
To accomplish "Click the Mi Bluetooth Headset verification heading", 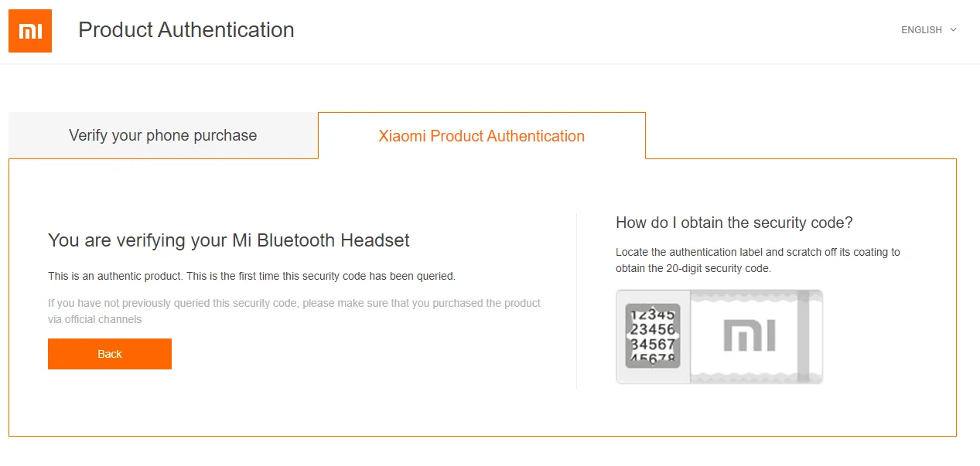I will point(229,240).
